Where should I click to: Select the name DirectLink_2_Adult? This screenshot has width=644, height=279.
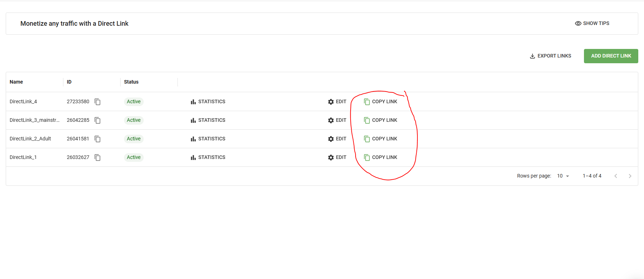pos(30,139)
